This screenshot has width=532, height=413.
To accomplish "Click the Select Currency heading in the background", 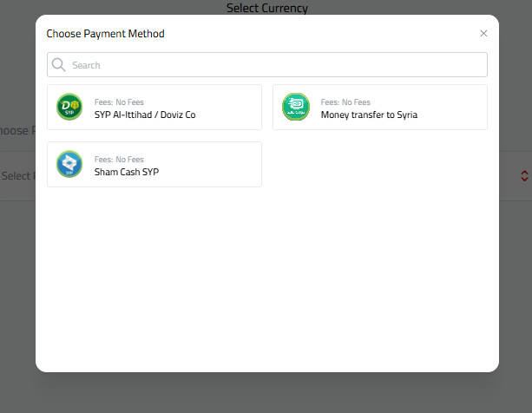I will point(267,8).
